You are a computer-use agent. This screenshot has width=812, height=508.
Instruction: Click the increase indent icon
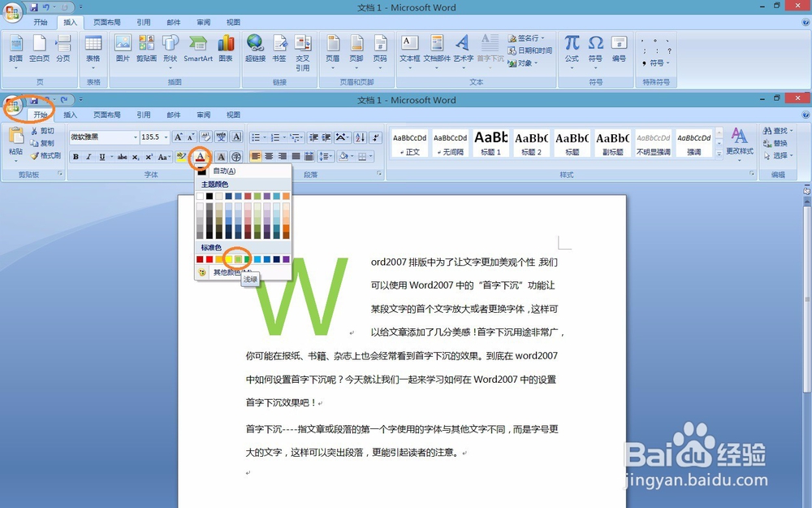(x=326, y=137)
